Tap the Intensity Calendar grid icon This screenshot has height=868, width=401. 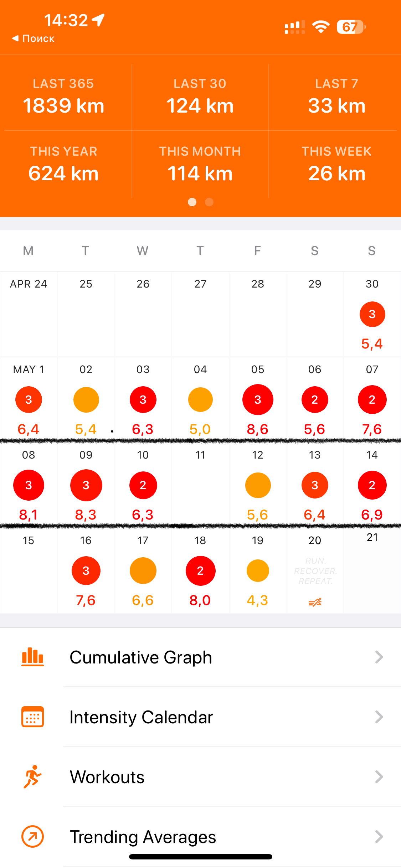point(32,717)
